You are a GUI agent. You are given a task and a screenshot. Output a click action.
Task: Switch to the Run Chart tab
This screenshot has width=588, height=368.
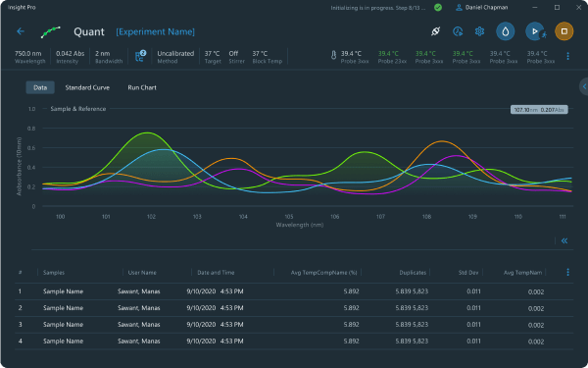[142, 87]
